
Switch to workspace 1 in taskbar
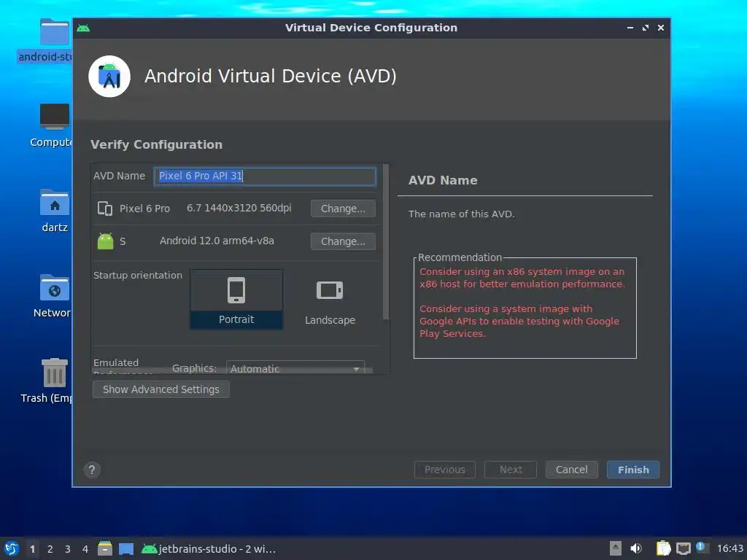tap(32, 549)
